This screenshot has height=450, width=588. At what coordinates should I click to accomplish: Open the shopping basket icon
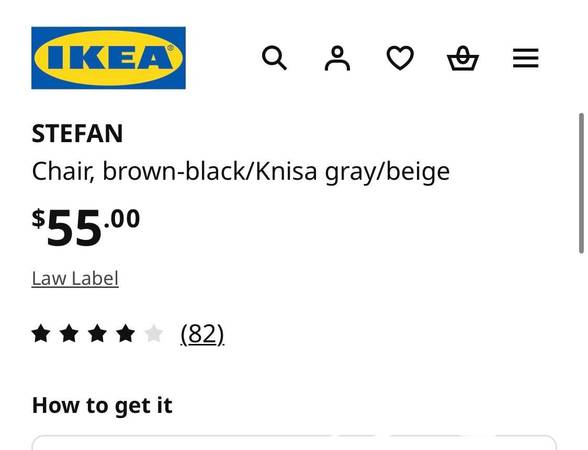coord(463,58)
